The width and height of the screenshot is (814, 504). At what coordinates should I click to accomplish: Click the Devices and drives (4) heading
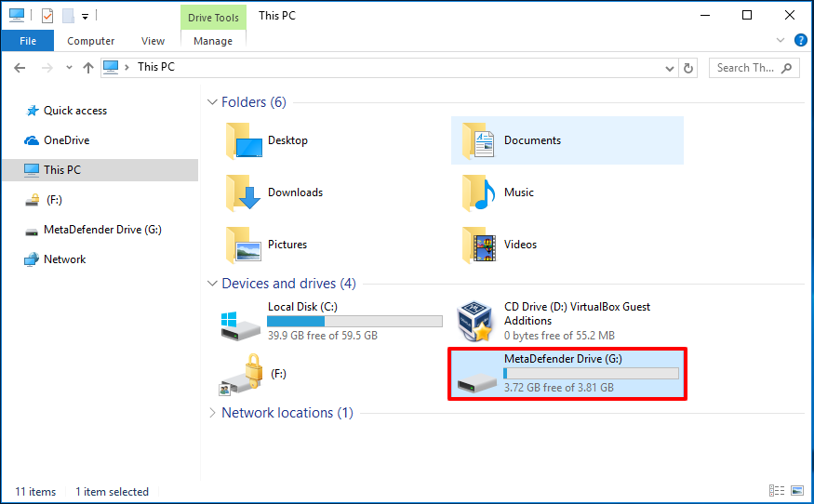coord(288,284)
